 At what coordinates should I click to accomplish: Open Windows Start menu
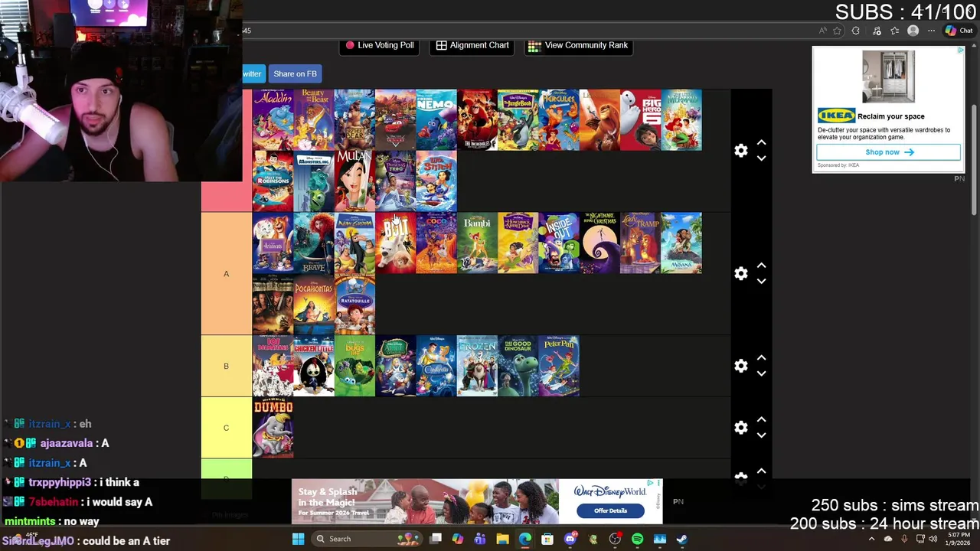click(x=298, y=539)
